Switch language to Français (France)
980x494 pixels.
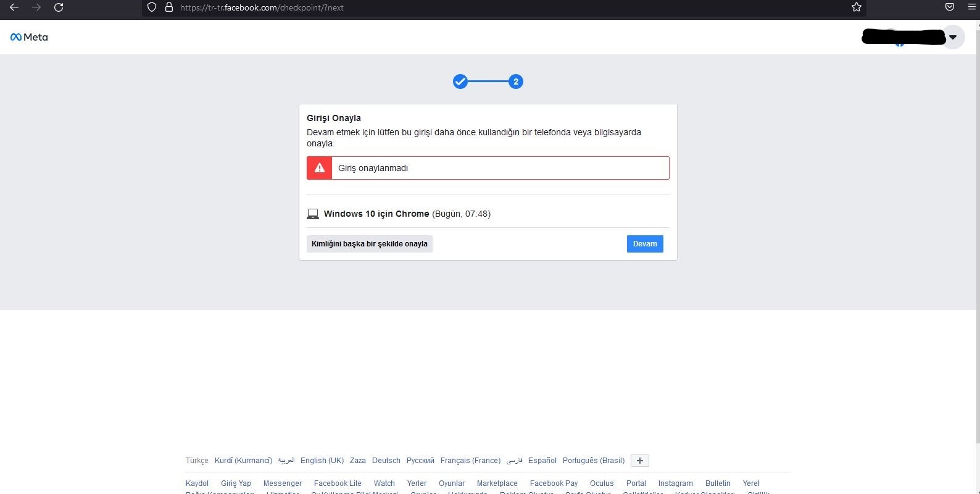[470, 461]
